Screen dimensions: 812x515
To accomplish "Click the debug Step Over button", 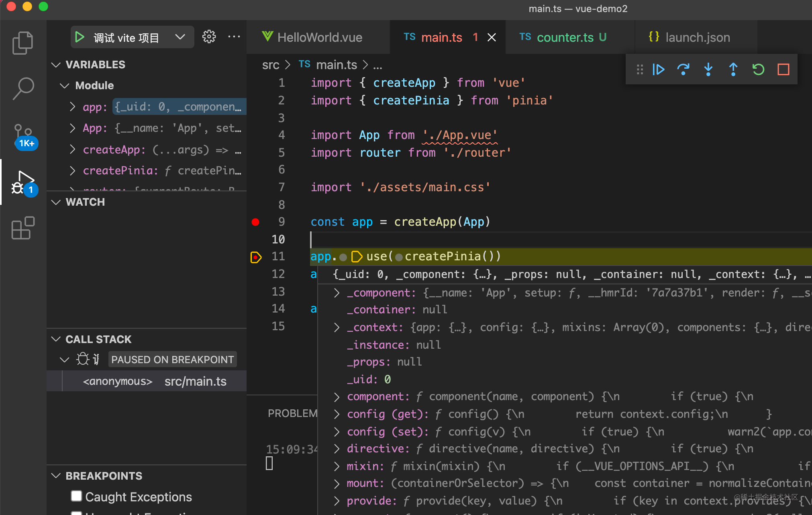I will tap(683, 69).
